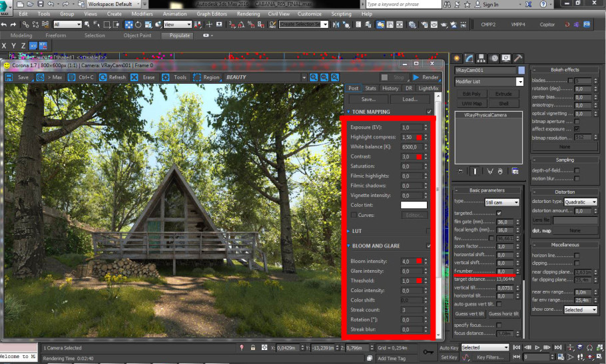Click the Show end result toggle icon
This screenshot has width=606, height=364.
click(475, 171)
